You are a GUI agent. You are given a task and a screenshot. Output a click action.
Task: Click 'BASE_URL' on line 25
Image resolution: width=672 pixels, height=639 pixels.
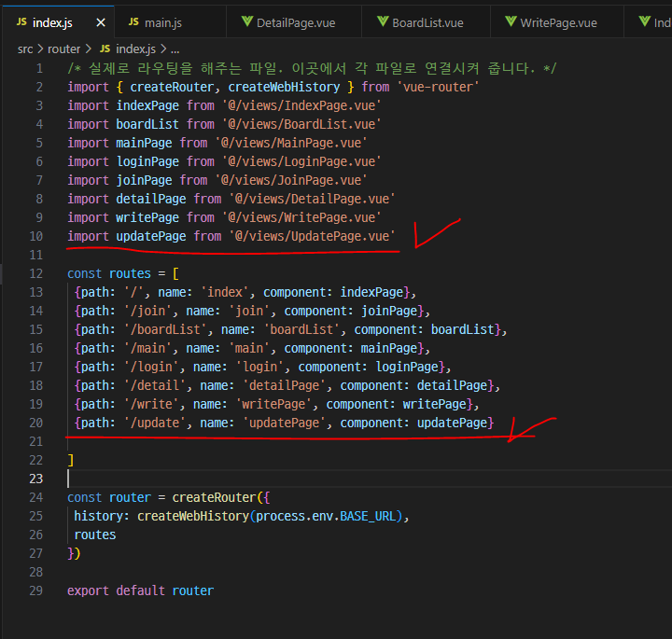(x=368, y=517)
